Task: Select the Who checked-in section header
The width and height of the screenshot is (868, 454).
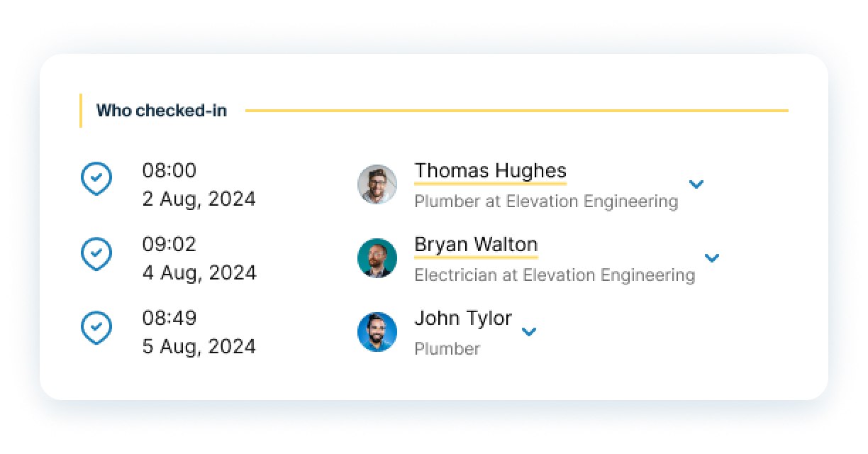Action: 162,111
